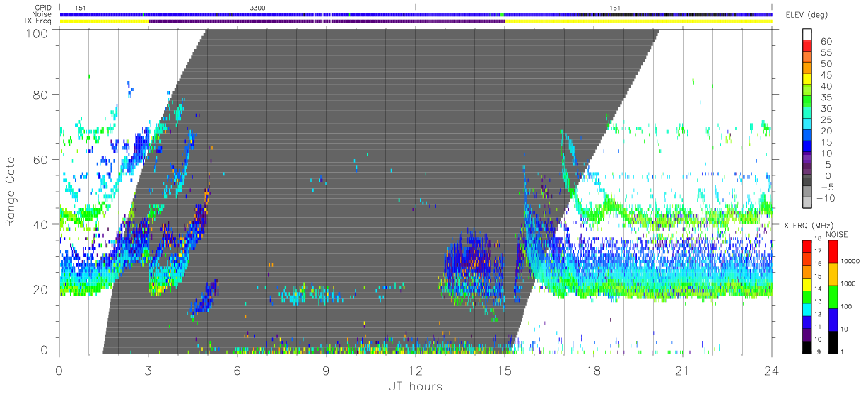The image size is (868, 401).
Task: Click the green echo band near 22 UT, gate 42
Action: point(712,218)
